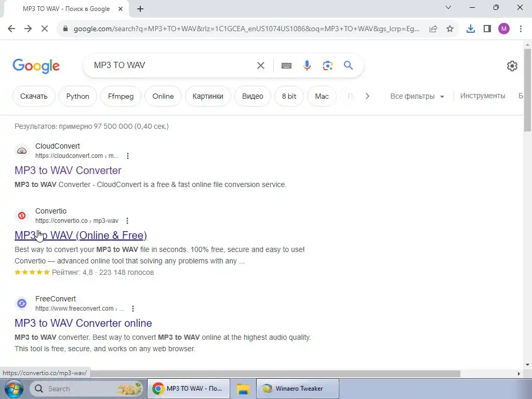Clear the search query with X

click(x=261, y=65)
